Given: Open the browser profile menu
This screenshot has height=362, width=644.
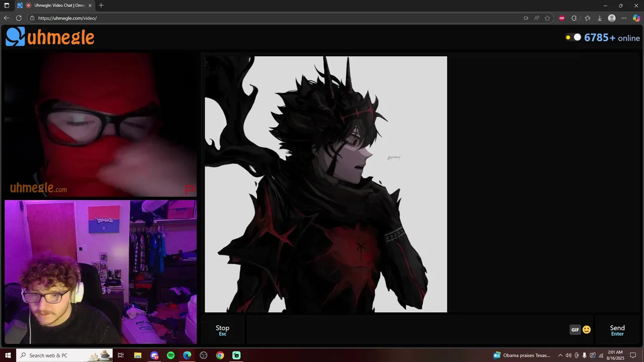Looking at the screenshot, I should tap(612, 18).
